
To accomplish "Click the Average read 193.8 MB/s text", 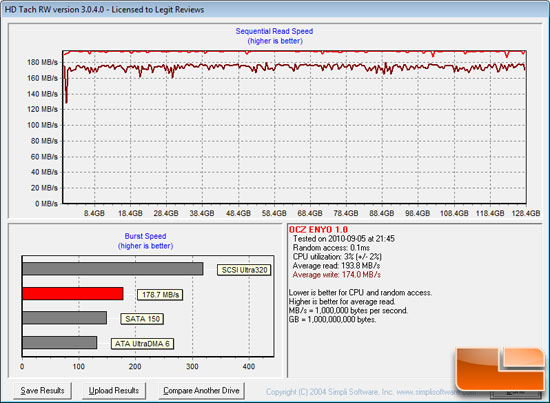I will [x=336, y=266].
